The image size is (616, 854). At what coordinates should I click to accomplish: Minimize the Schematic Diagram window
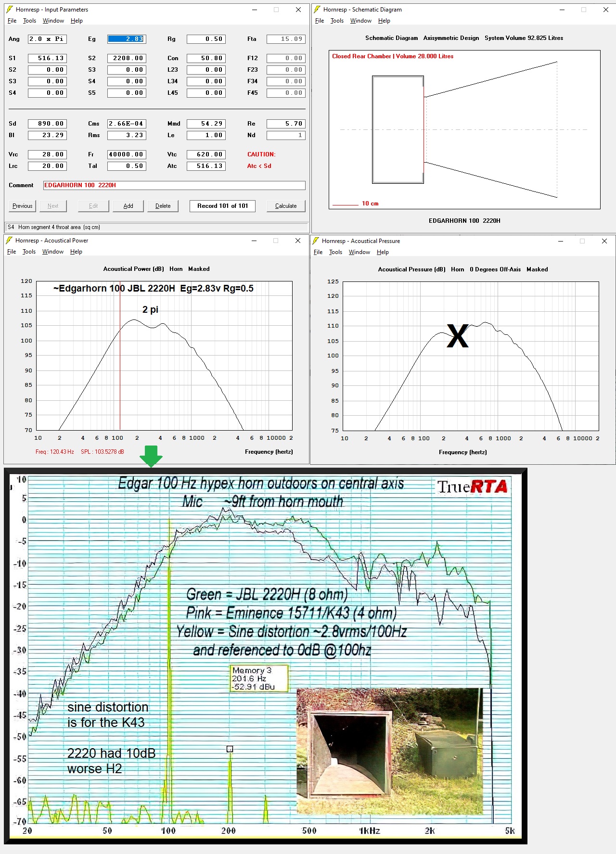562,10
